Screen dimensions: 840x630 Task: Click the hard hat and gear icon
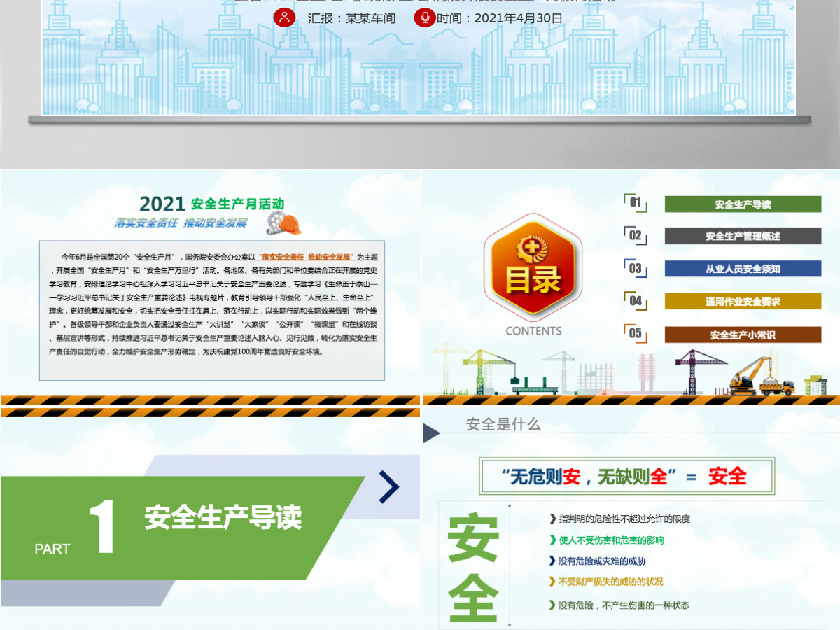click(x=284, y=224)
